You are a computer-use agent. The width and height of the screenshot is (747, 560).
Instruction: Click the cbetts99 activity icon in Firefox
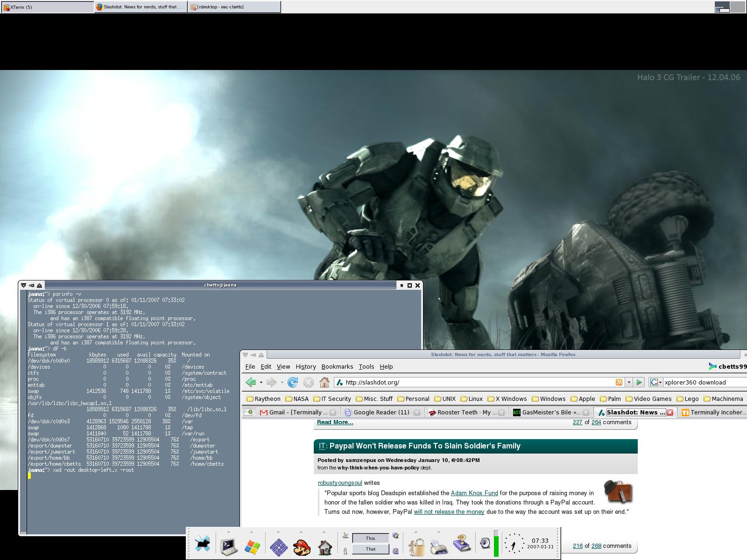point(712,366)
